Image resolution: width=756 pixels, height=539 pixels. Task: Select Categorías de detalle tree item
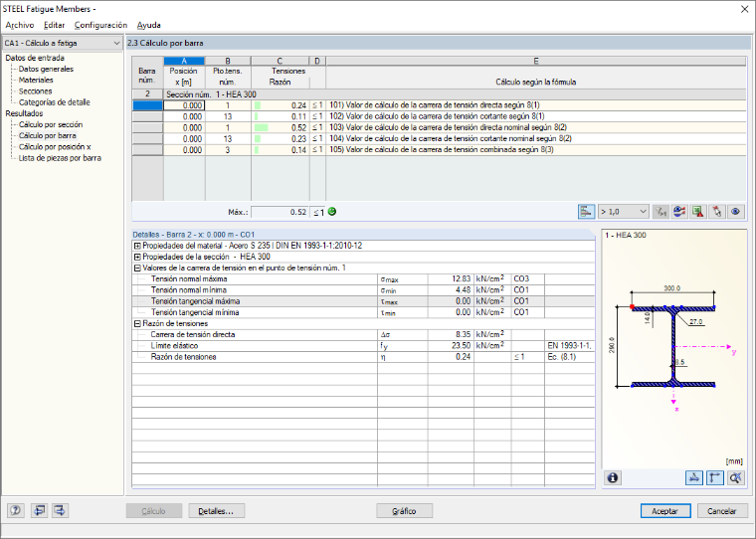55,102
